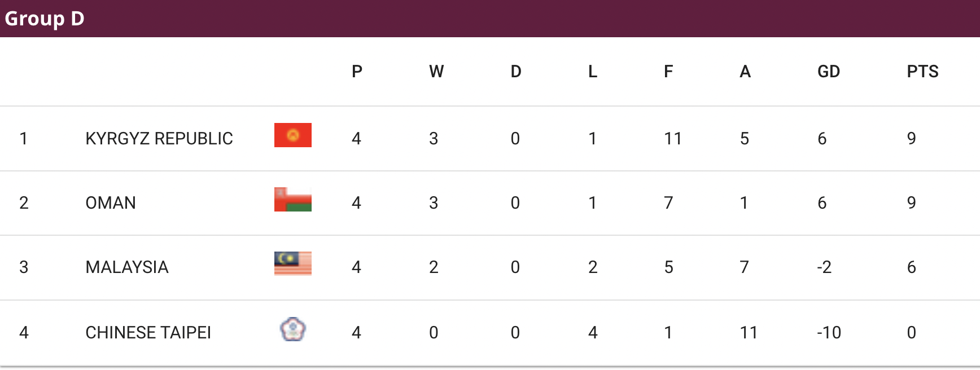The height and width of the screenshot is (370, 980).
Task: Click Kyrgyz Republic's 11 goals scored value
Action: click(x=673, y=138)
